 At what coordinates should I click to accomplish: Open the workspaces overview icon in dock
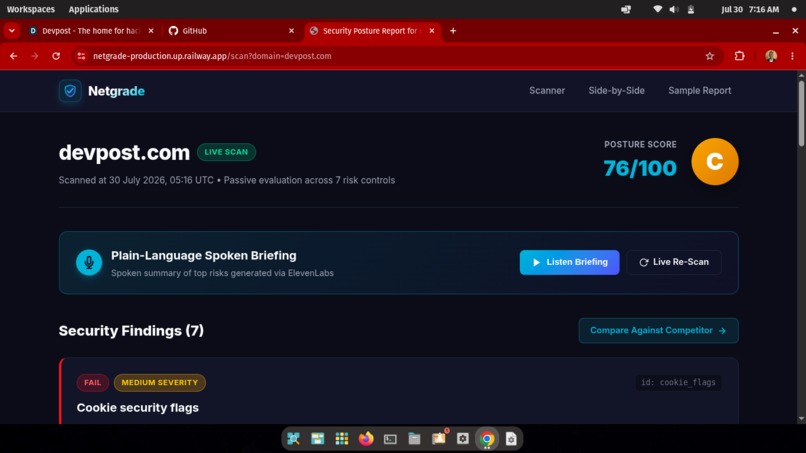pos(318,439)
